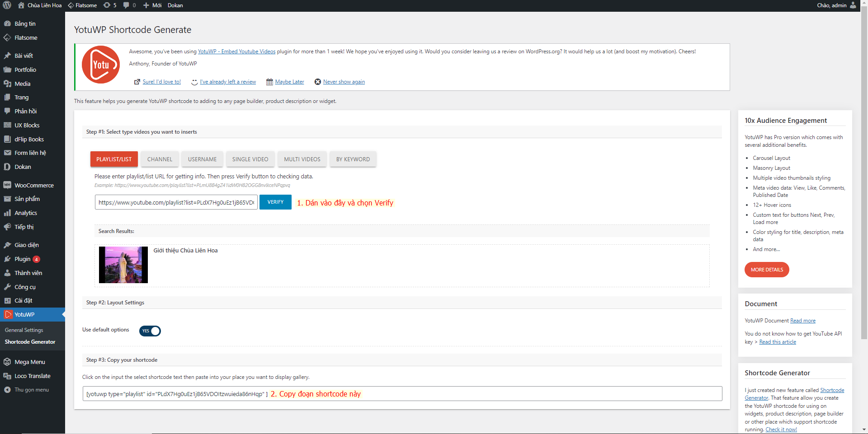Image resolution: width=868 pixels, height=434 pixels.
Task: Switch to the CHANNEL tab
Action: pos(160,159)
